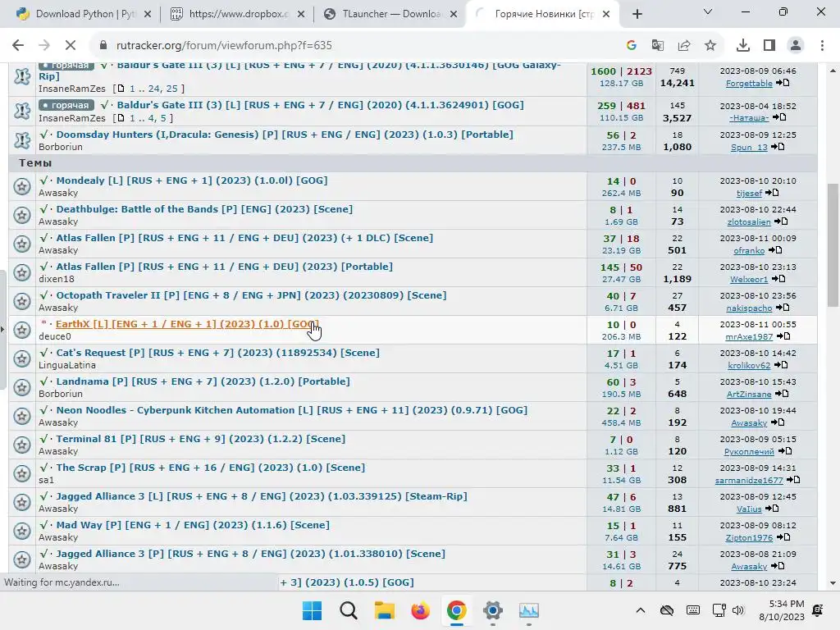Click the topic star icon for EarthX
The height and width of the screenshot is (630, 840).
point(22,330)
